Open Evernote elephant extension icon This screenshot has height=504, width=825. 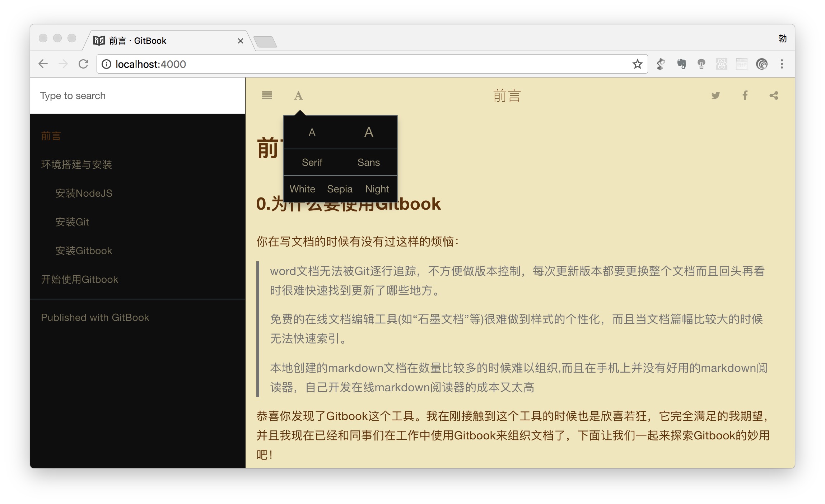(x=681, y=64)
